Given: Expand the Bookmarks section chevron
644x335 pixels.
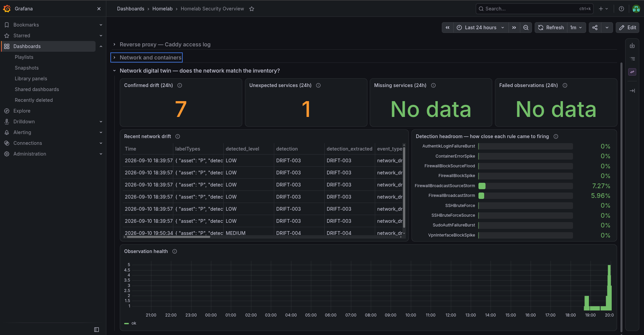Looking at the screenshot, I should pos(101,25).
